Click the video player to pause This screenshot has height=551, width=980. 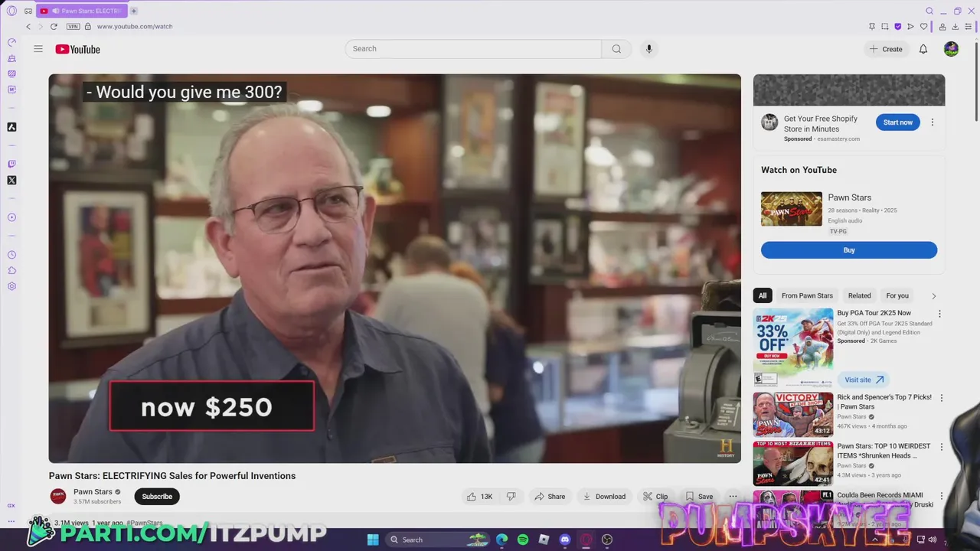[394, 269]
